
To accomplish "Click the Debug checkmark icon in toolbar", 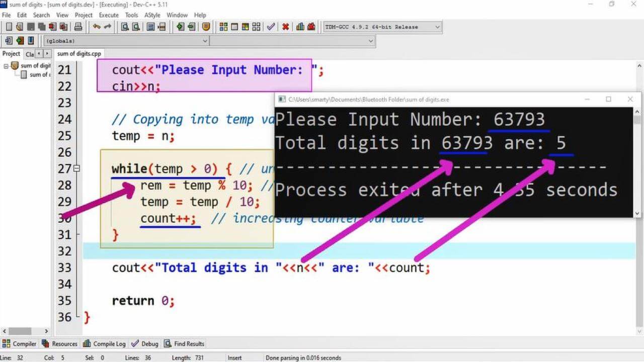I will click(x=270, y=27).
